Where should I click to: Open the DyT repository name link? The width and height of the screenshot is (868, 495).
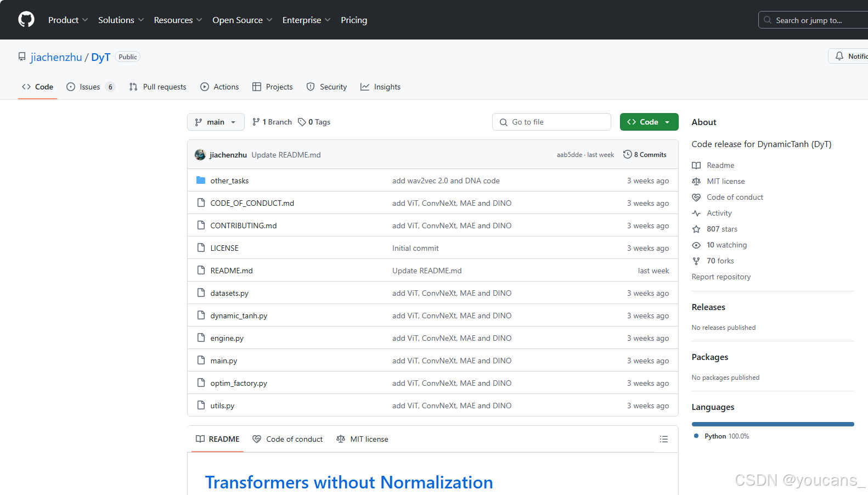[100, 57]
